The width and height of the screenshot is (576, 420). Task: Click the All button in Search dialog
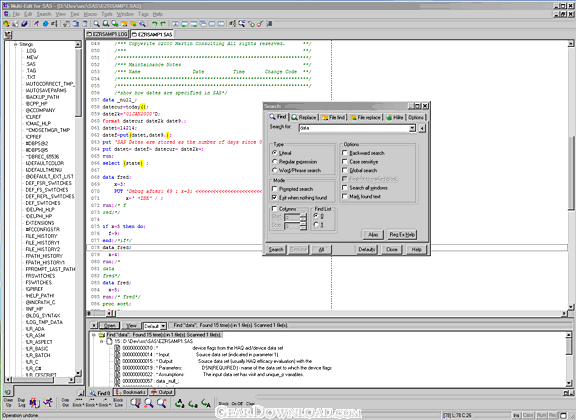click(x=321, y=250)
